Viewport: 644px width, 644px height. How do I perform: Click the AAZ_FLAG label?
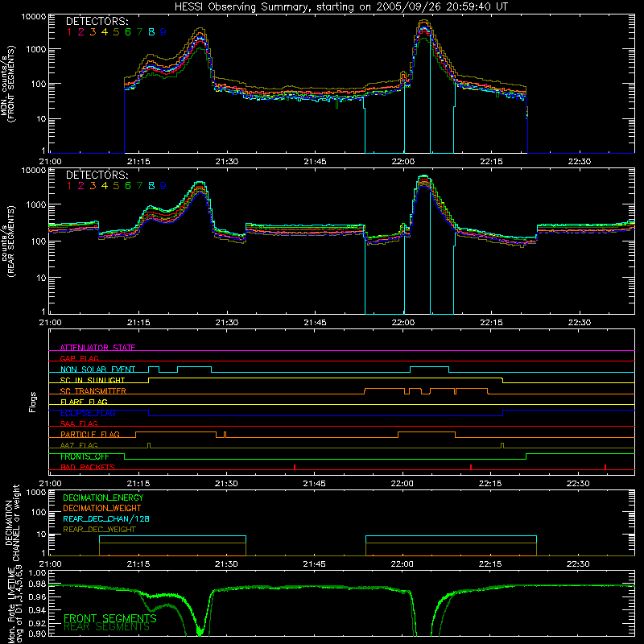(x=79, y=445)
